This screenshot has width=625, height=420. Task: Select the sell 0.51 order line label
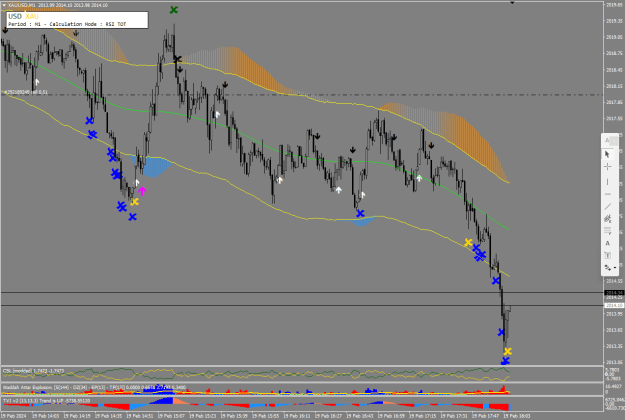[x=26, y=92]
